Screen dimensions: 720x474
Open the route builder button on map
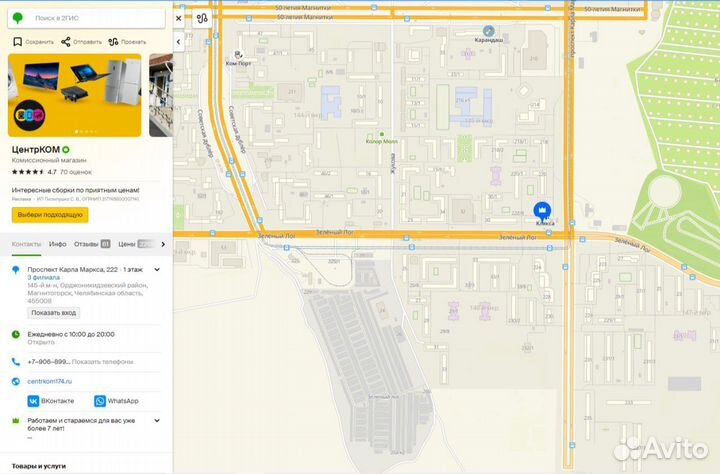point(203,17)
